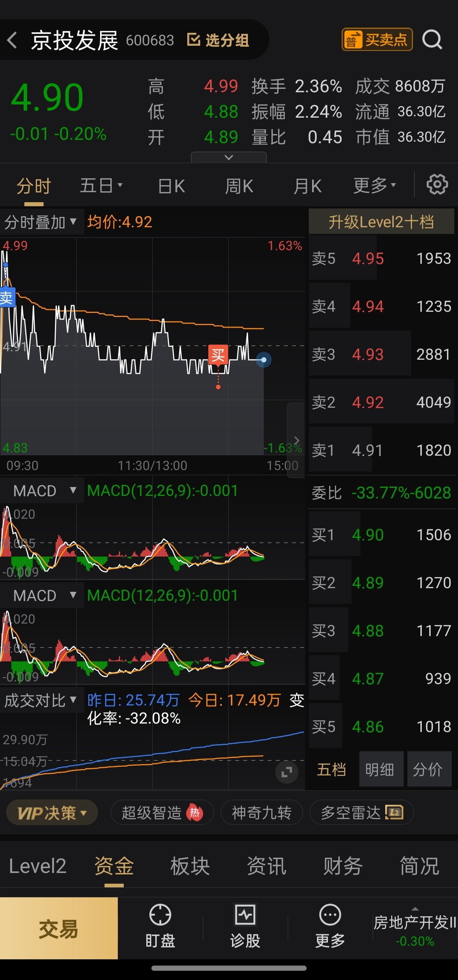This screenshot has height=980, width=458.
Task: Tap the 卖4 row at 4.94
Action: [382, 306]
